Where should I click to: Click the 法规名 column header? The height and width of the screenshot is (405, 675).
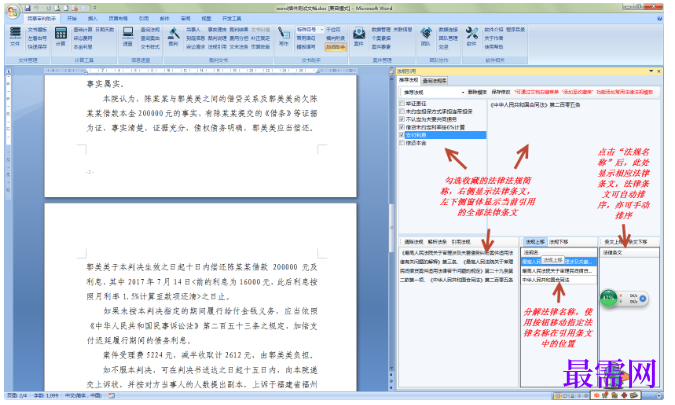[x=559, y=252]
